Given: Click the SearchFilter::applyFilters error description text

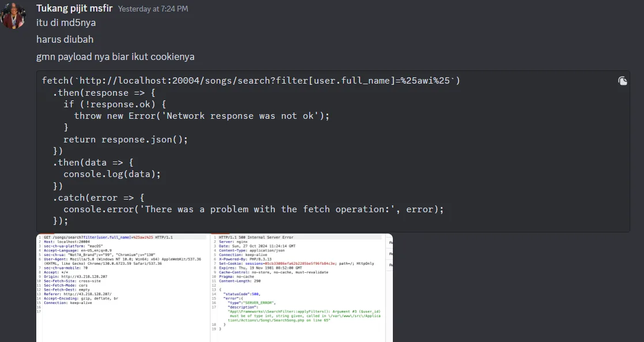Looking at the screenshot, I should (x=304, y=315).
